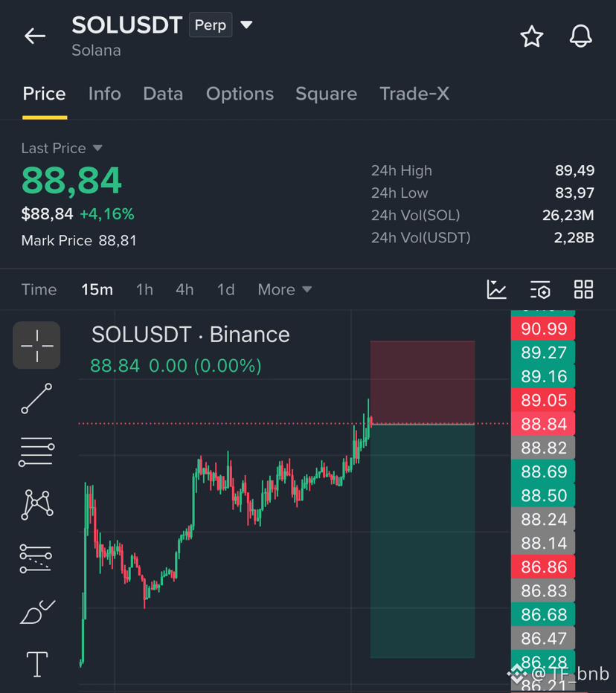Select the 15m timeframe
The image size is (616, 693).
tap(97, 289)
